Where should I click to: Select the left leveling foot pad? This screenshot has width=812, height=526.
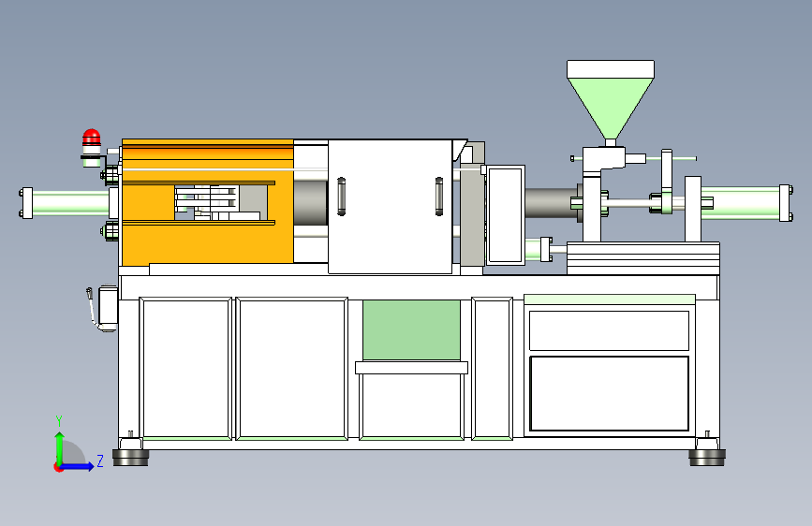point(130,457)
